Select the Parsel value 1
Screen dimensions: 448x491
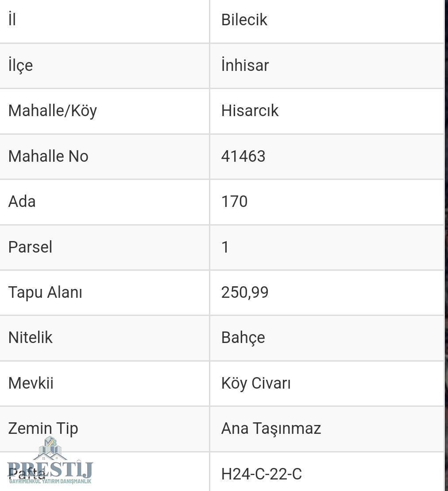point(225,247)
